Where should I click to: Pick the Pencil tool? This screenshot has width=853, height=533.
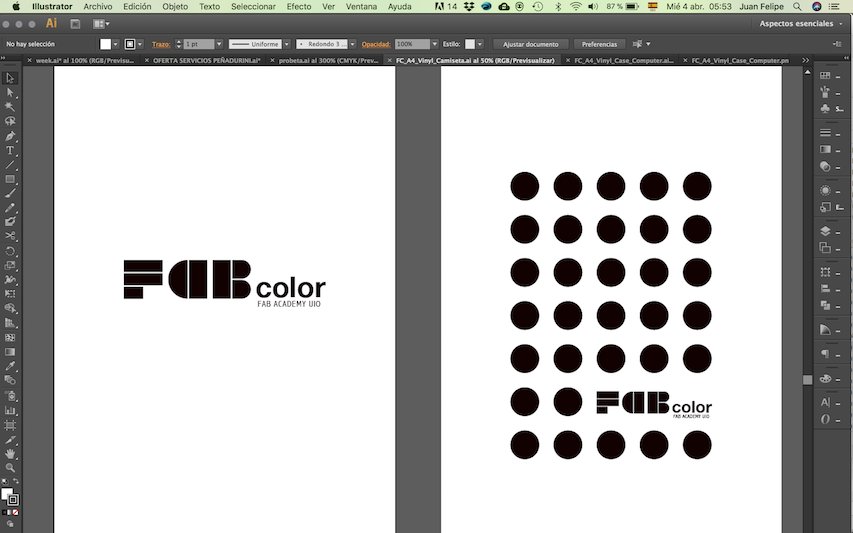10,208
